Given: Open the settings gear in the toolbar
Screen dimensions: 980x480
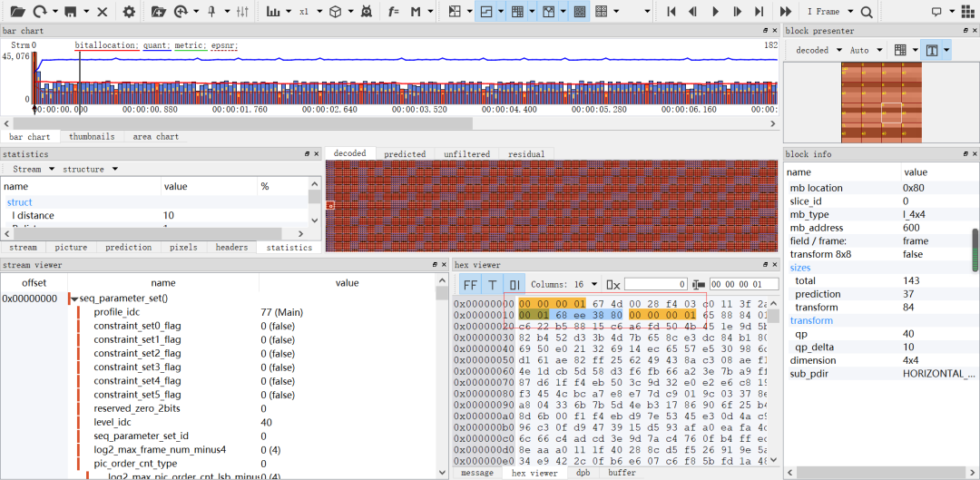Looking at the screenshot, I should [129, 12].
